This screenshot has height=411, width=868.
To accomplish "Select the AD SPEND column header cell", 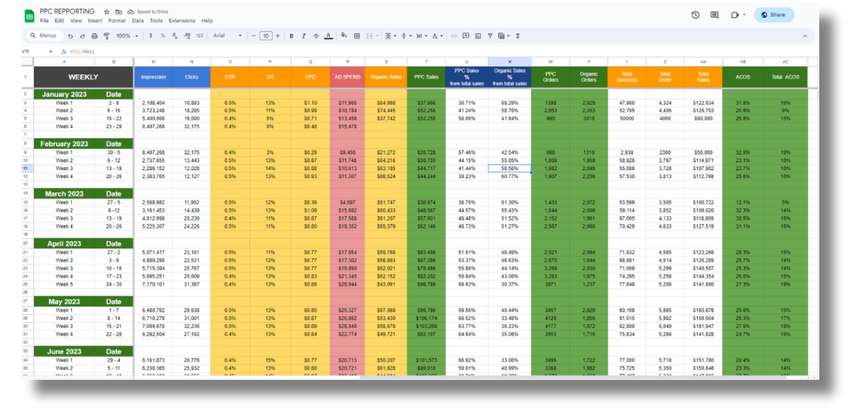I will (x=346, y=77).
